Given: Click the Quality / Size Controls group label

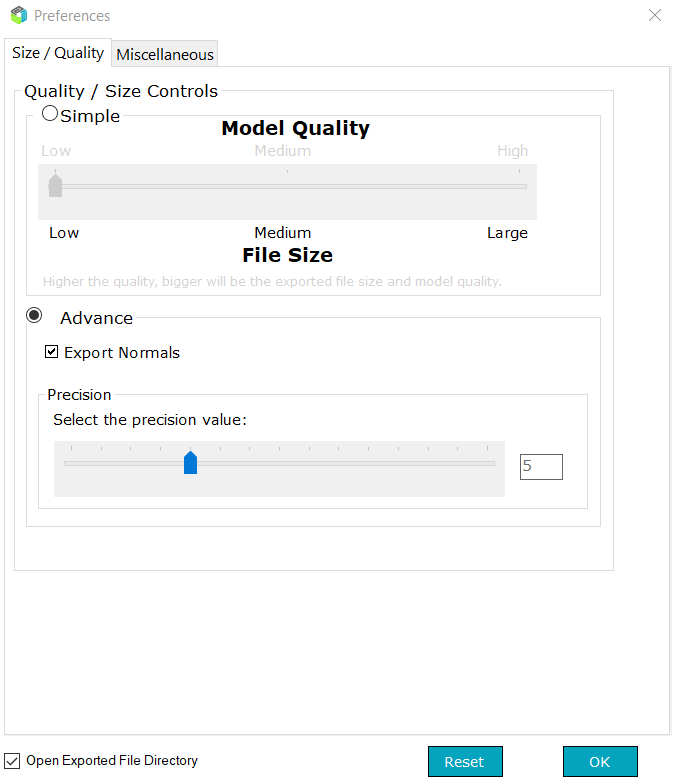Looking at the screenshot, I should pos(121,91).
